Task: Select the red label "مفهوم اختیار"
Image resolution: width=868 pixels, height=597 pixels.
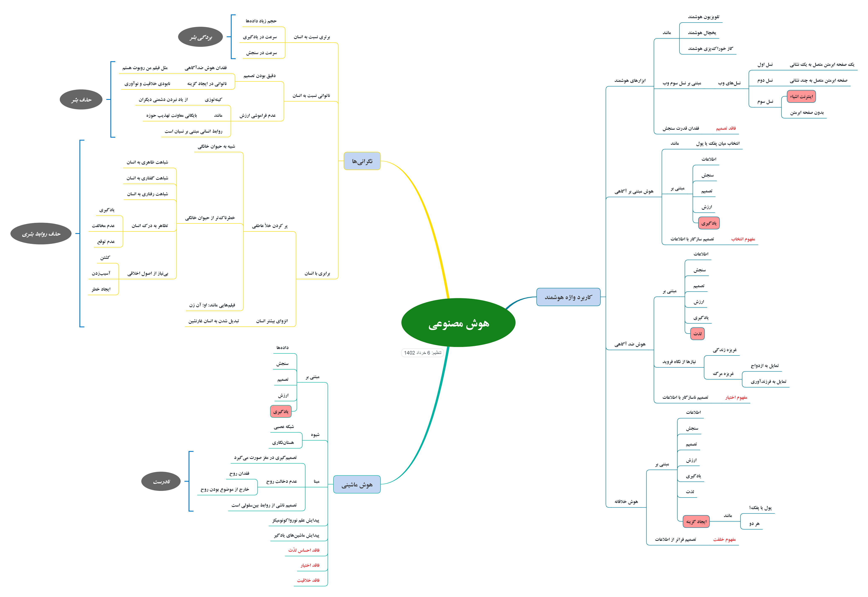Action: pyautogui.click(x=736, y=397)
